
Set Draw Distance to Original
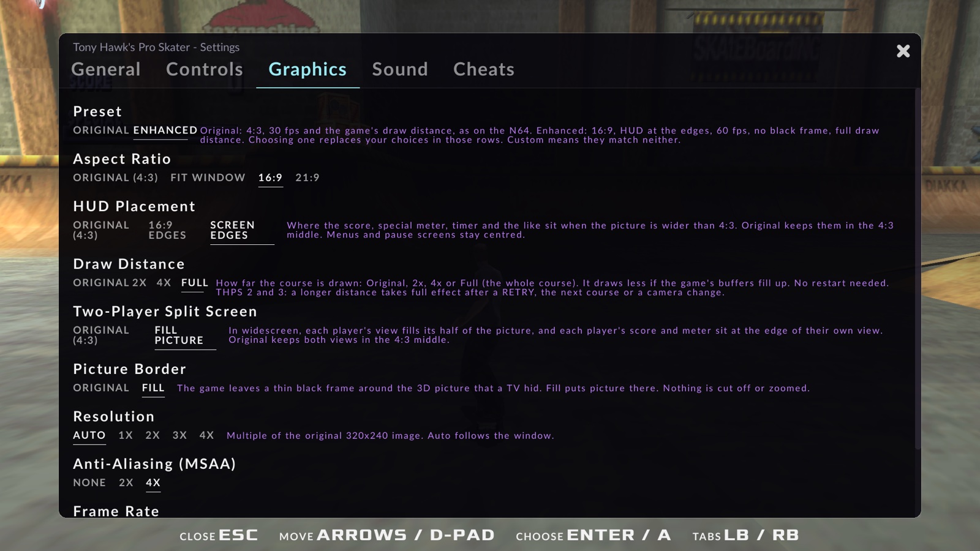point(101,283)
